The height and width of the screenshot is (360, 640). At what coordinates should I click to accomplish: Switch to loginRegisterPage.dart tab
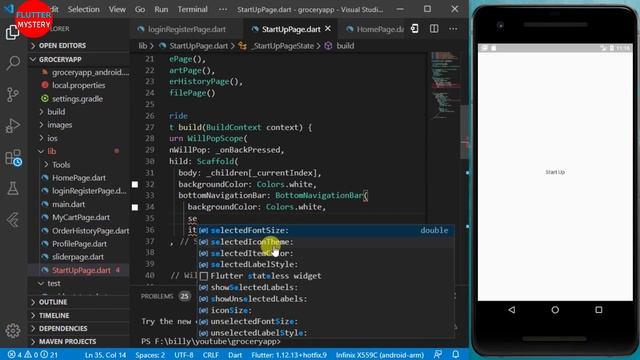coord(186,29)
